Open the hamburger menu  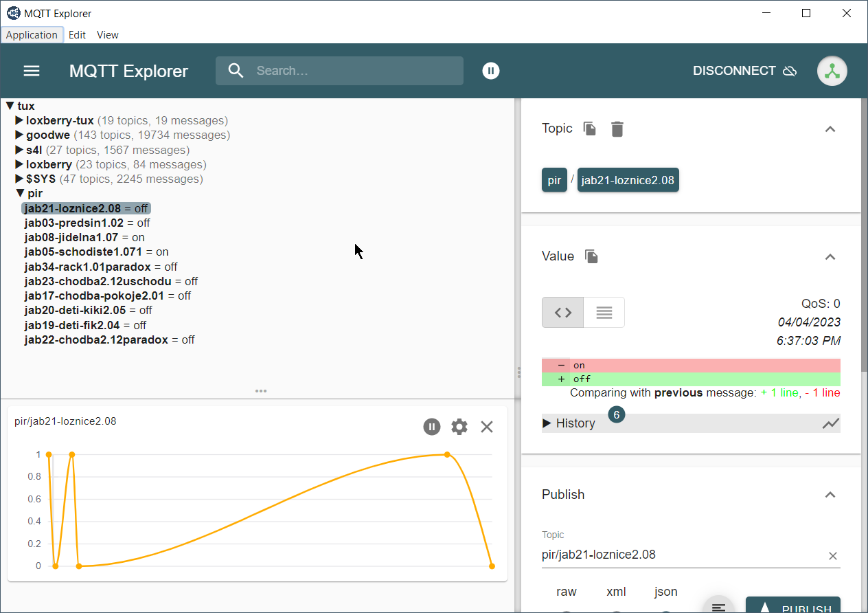coord(32,71)
